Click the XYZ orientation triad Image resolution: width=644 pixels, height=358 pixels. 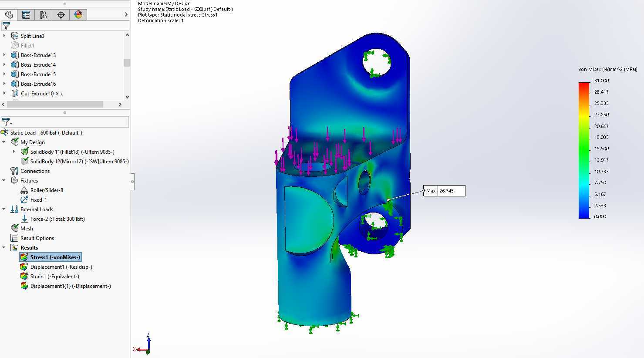pos(142,344)
